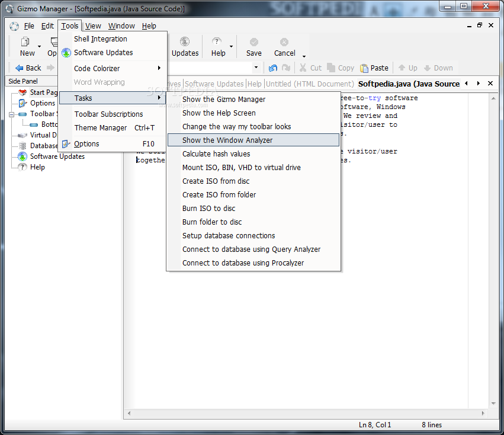Image resolution: width=504 pixels, height=435 pixels.
Task: Collapse the Toolbar tree node
Action: 12,114
